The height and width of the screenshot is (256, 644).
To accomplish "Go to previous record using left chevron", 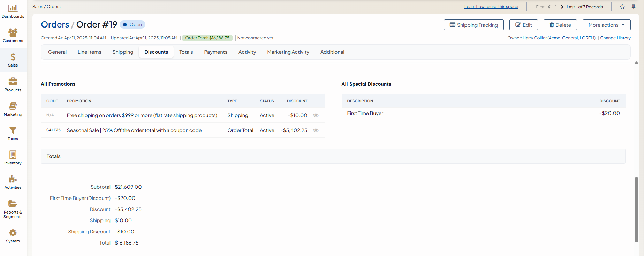I will click(x=549, y=7).
